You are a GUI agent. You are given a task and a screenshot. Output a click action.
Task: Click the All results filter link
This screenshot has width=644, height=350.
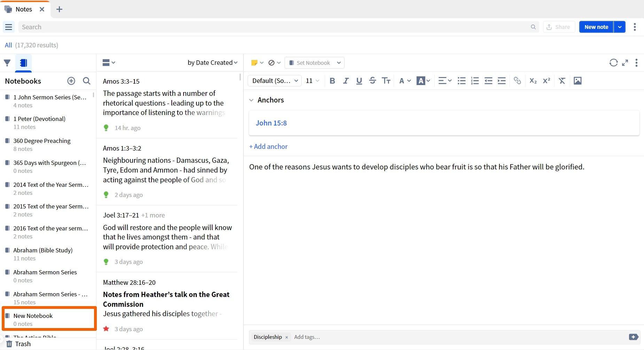click(x=8, y=45)
